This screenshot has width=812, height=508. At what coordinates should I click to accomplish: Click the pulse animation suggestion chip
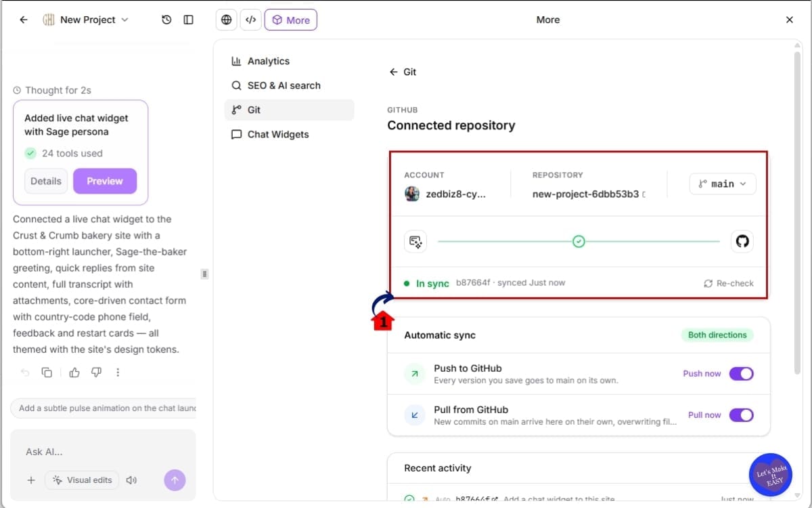point(104,408)
